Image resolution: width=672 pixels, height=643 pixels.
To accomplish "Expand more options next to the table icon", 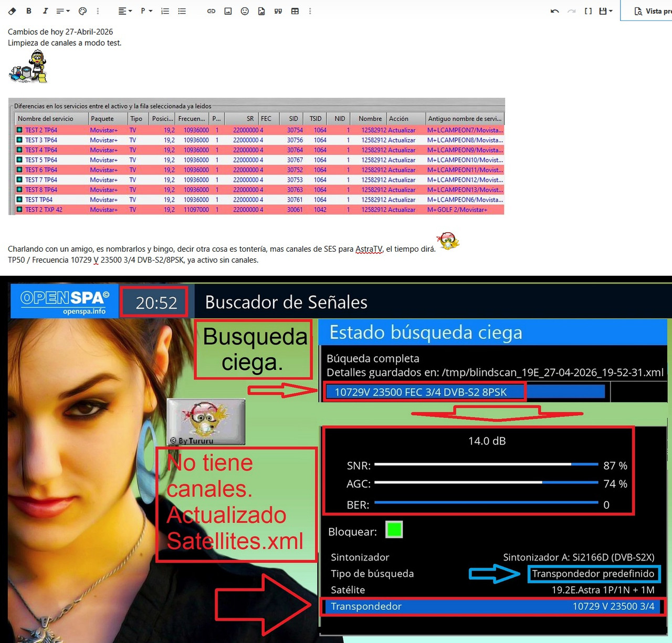I will point(310,11).
